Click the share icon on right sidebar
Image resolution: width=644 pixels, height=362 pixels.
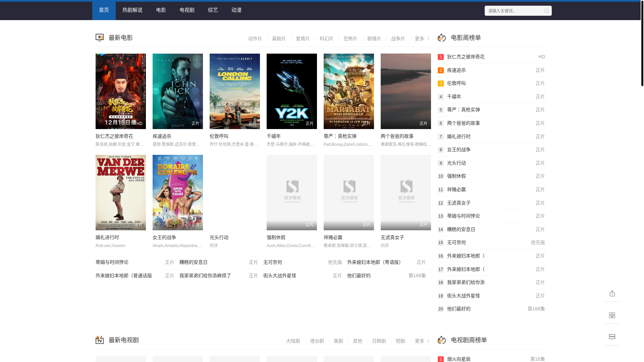point(612,293)
